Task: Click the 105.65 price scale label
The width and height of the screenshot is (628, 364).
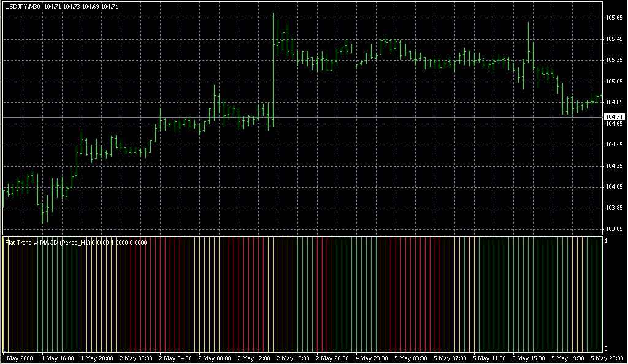Action: click(x=613, y=18)
